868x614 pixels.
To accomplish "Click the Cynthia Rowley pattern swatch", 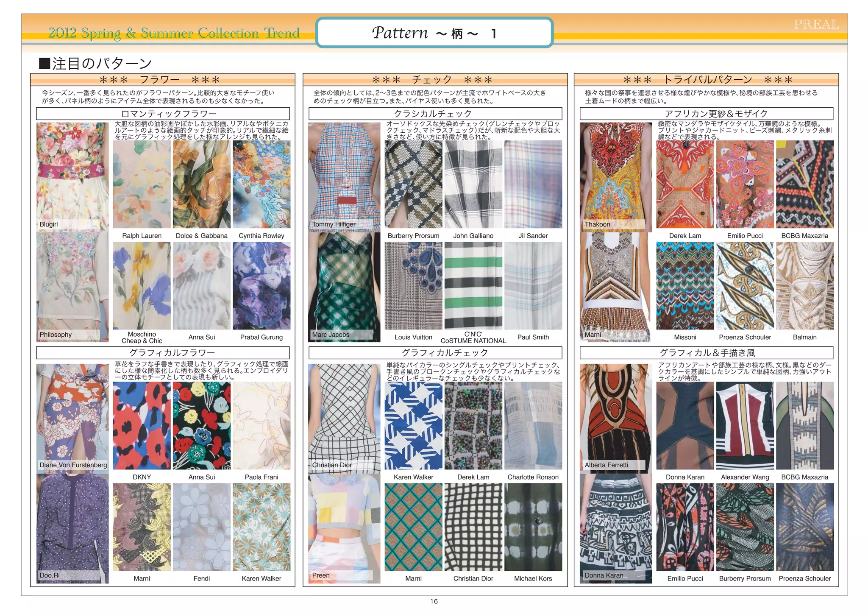I will [262, 184].
